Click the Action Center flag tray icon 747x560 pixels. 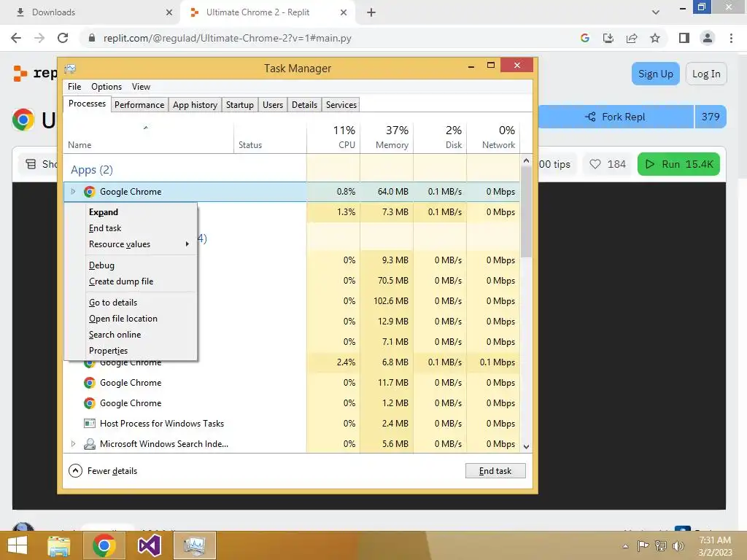click(x=643, y=545)
